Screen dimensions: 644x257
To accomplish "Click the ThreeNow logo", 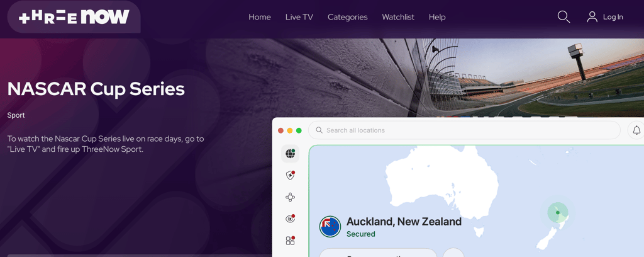I will 74,17.
